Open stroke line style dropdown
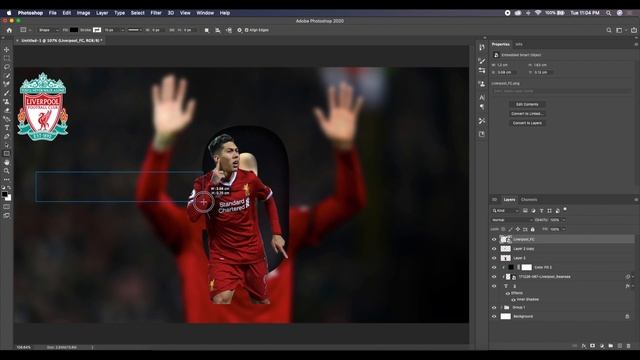 (134, 30)
